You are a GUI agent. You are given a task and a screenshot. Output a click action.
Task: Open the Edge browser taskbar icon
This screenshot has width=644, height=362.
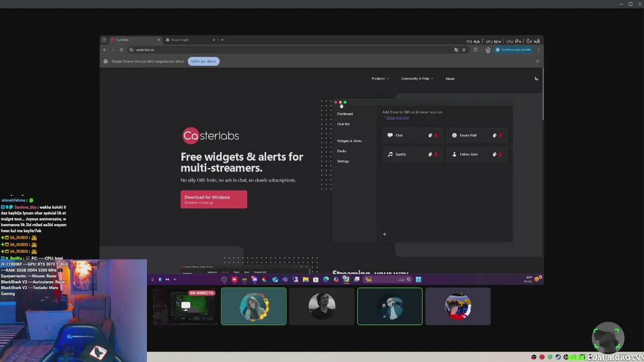tap(326, 280)
